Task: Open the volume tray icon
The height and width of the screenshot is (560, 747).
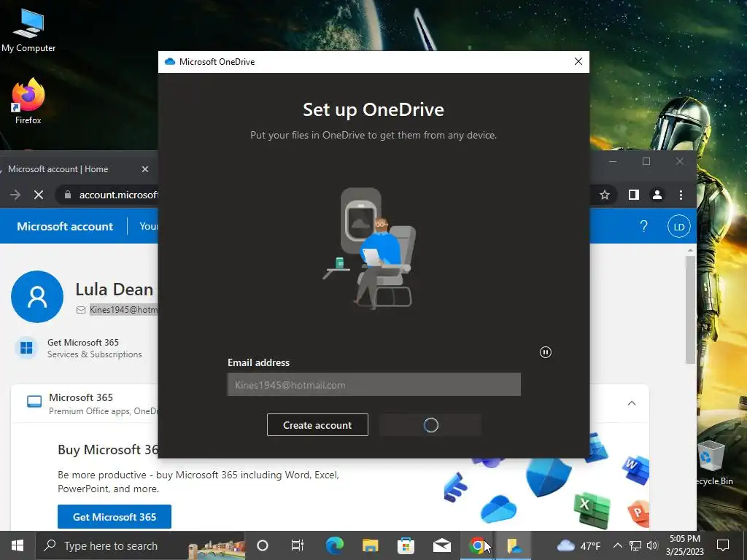Action: (652, 545)
